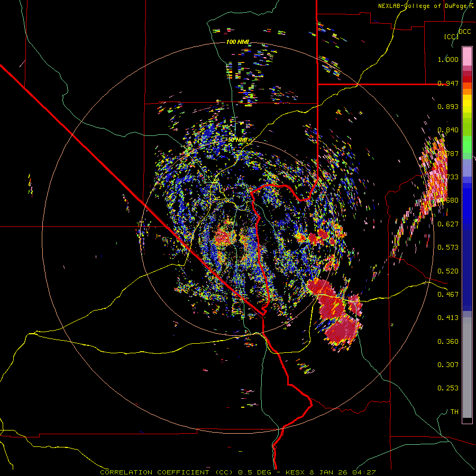Click the 0.360 scale label
This screenshot has width=476, height=476.
[448, 342]
